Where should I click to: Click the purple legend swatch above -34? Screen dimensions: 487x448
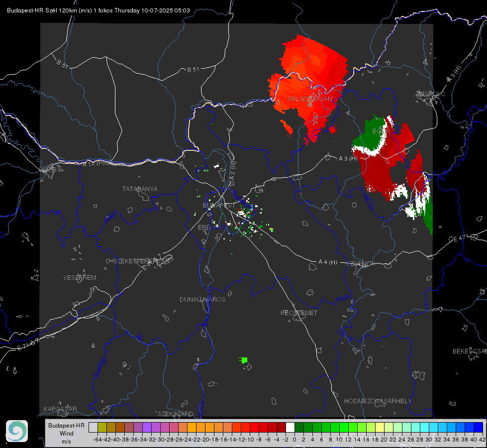coord(147,427)
